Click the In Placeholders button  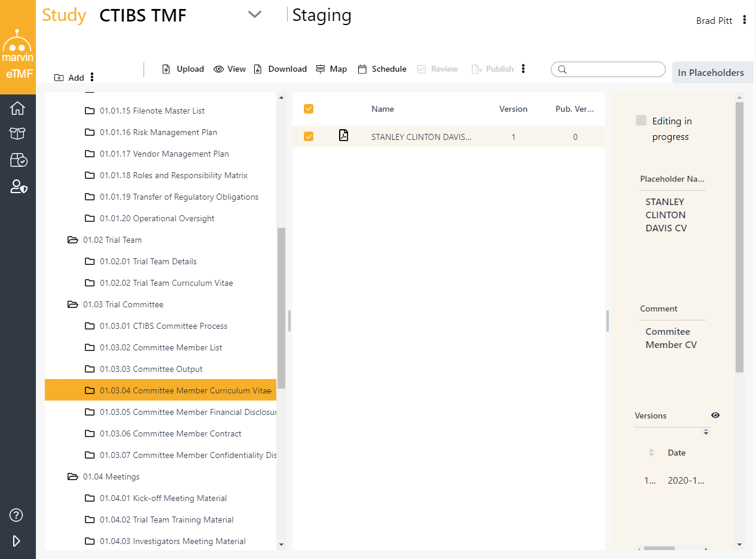pos(711,73)
